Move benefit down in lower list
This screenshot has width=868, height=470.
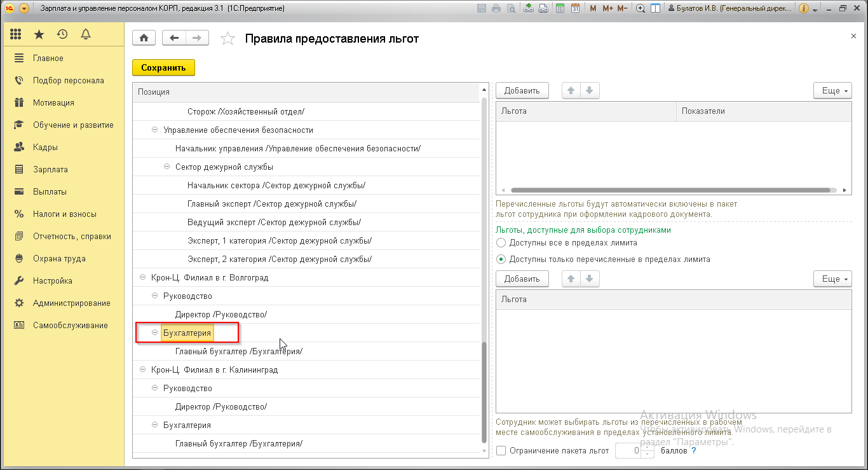589,279
